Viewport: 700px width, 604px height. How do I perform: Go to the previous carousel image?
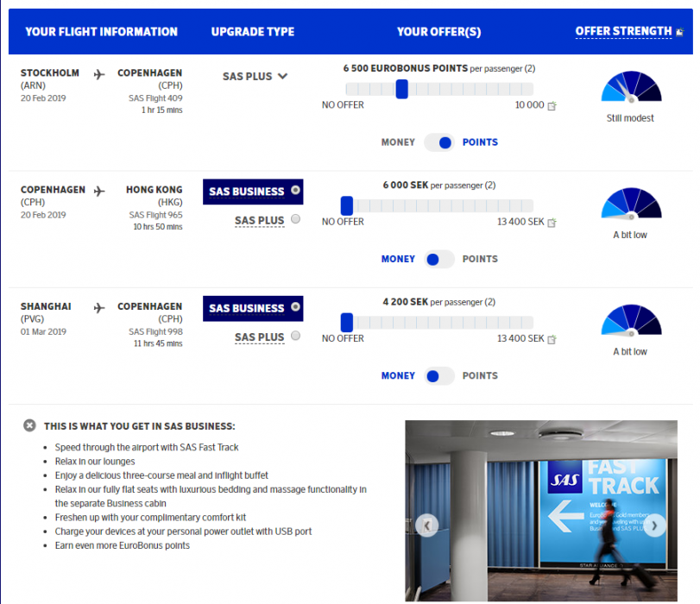pos(427,525)
